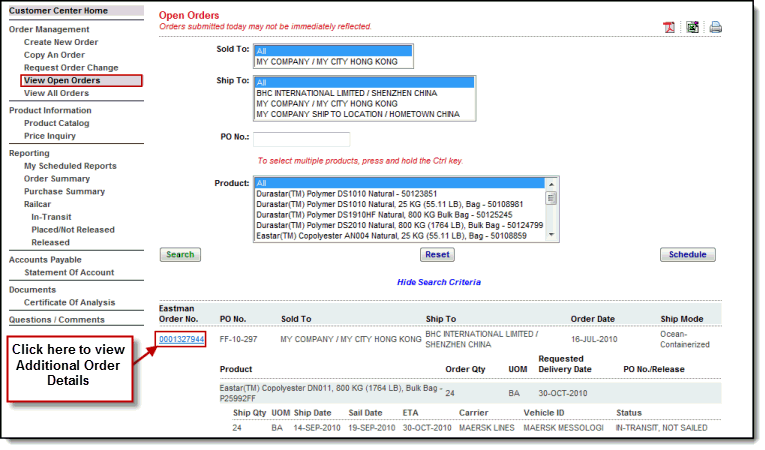The width and height of the screenshot is (765, 450).
Task: Click the Reset button
Action: [437, 255]
